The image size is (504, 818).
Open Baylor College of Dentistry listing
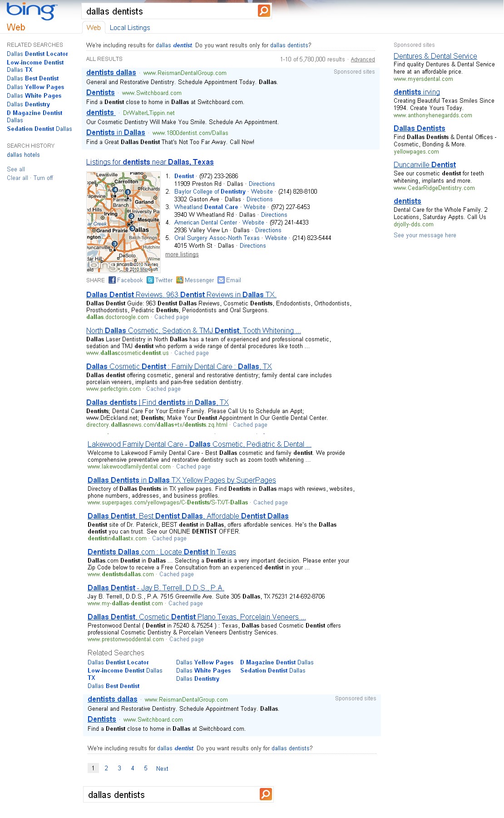(210, 191)
